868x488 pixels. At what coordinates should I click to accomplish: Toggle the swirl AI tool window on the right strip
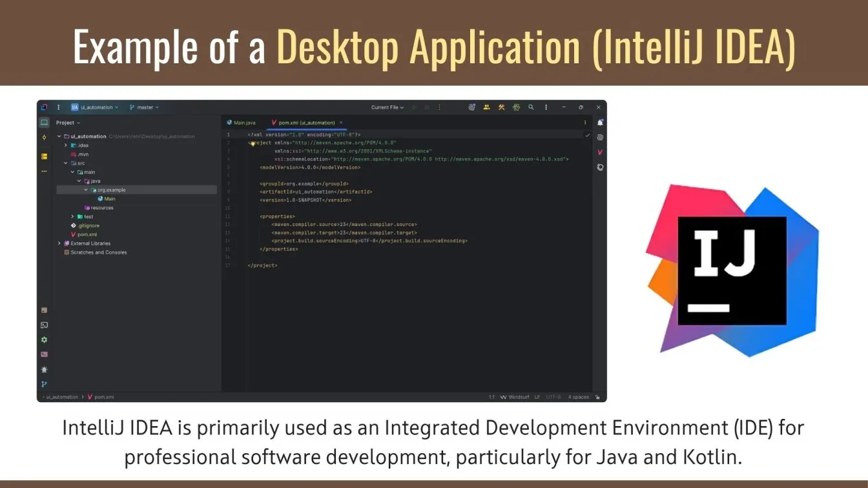click(600, 137)
